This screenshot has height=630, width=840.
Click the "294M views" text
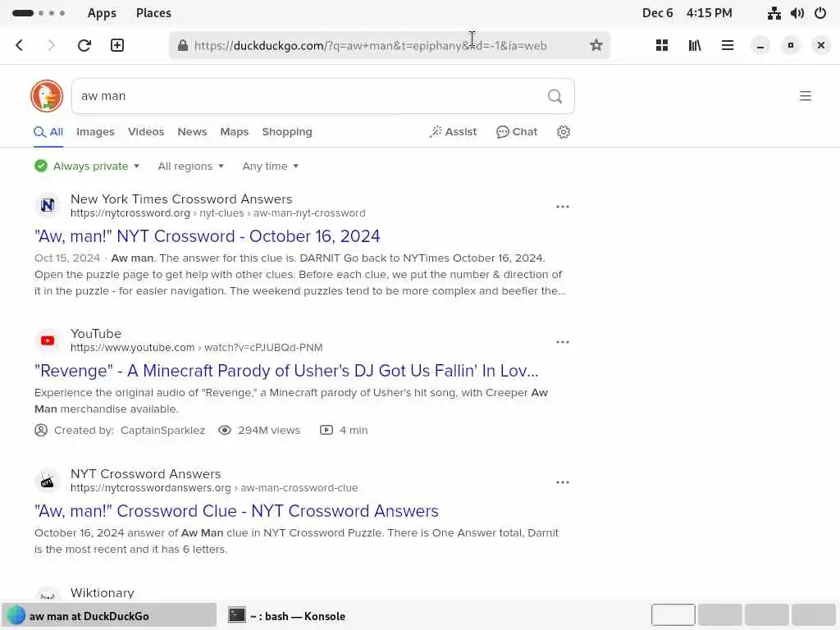click(x=269, y=430)
